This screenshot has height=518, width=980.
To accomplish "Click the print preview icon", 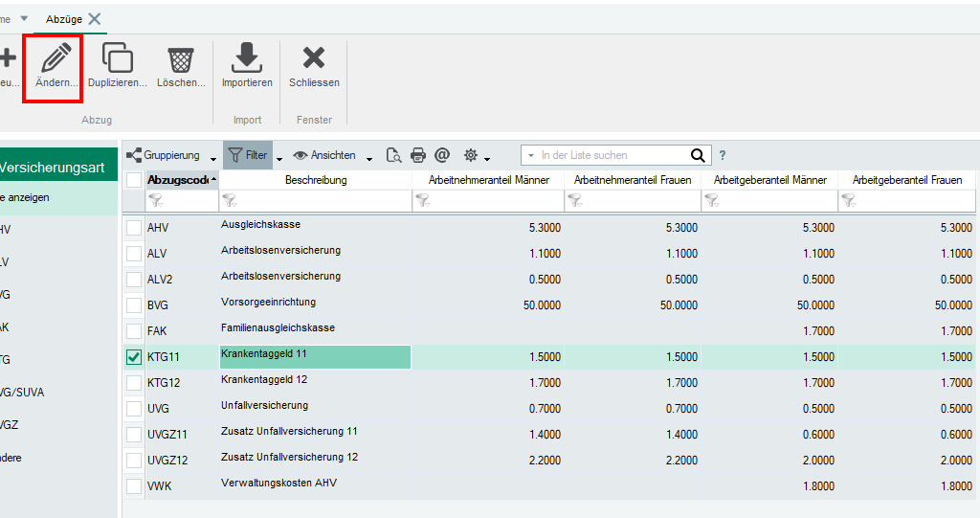I will tap(393, 155).
